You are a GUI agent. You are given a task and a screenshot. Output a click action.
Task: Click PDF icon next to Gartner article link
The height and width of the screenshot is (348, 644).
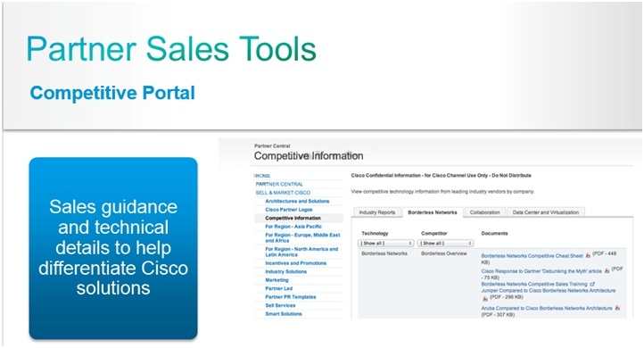click(x=607, y=270)
